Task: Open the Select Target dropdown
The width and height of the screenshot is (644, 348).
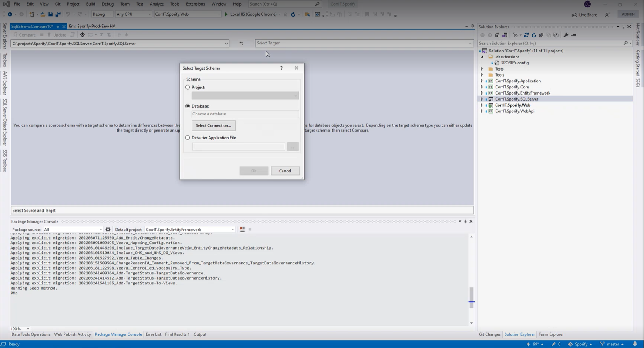Action: (470, 44)
